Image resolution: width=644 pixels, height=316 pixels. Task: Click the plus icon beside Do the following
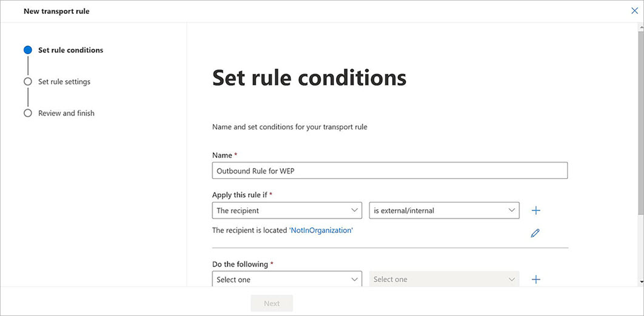tap(535, 280)
